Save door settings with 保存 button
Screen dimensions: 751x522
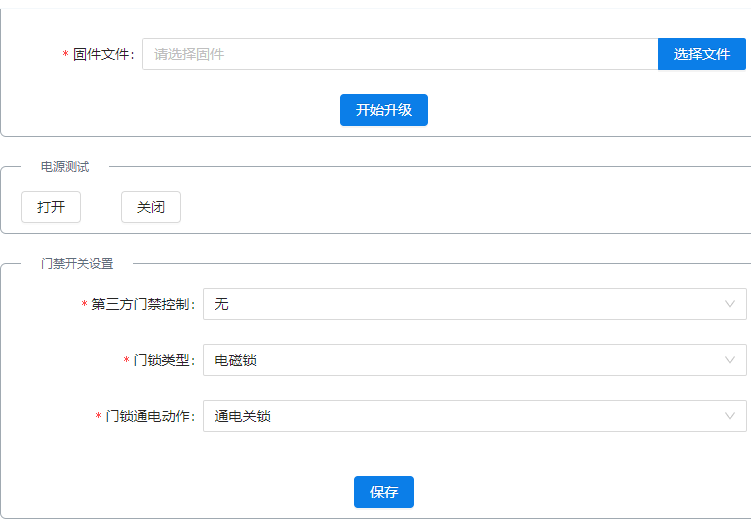(x=383, y=492)
